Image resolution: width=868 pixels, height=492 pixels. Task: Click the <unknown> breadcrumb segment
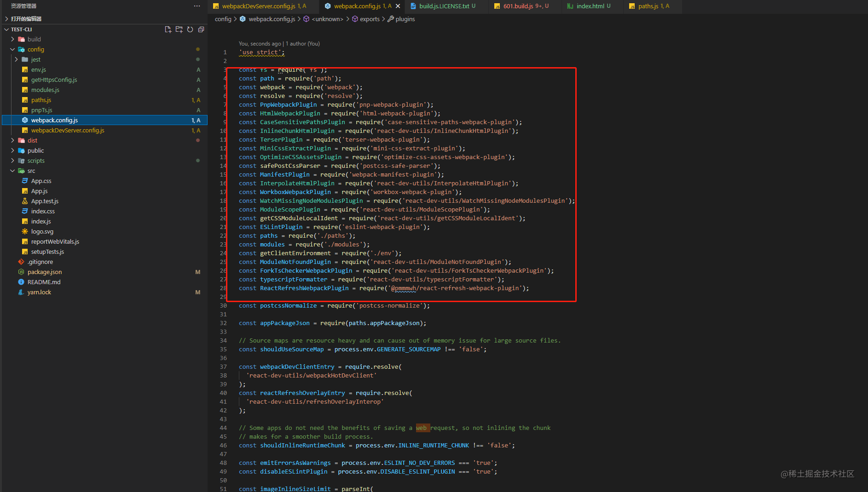[327, 19]
